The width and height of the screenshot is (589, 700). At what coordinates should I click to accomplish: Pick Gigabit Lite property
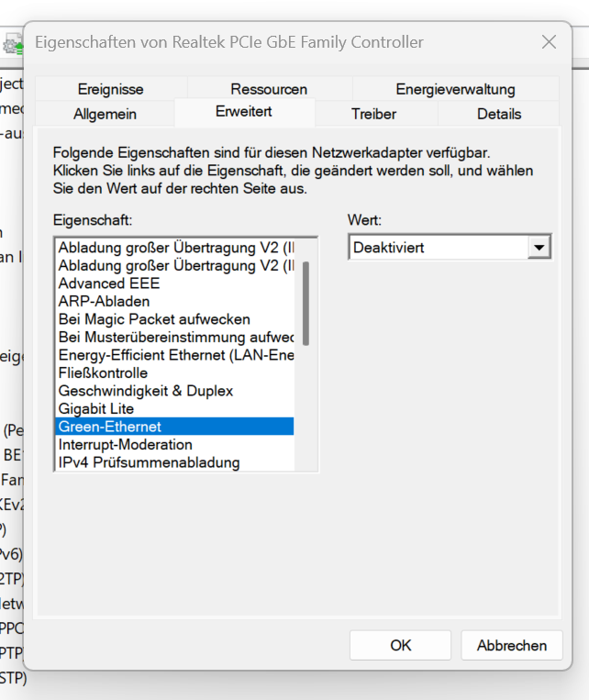[x=175, y=408]
